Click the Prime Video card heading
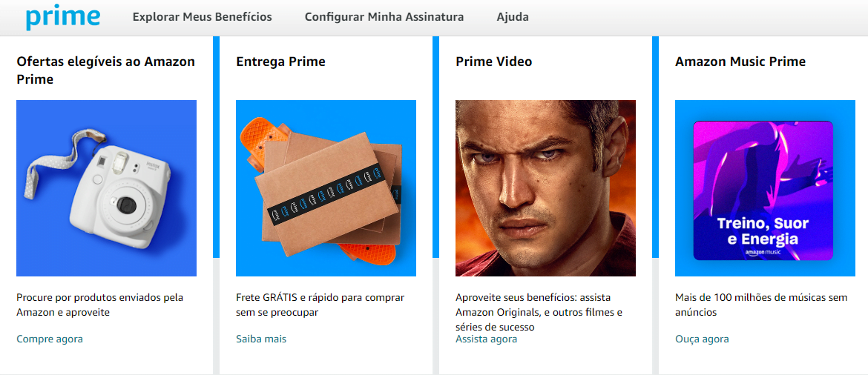The height and width of the screenshot is (375, 868). click(x=494, y=62)
